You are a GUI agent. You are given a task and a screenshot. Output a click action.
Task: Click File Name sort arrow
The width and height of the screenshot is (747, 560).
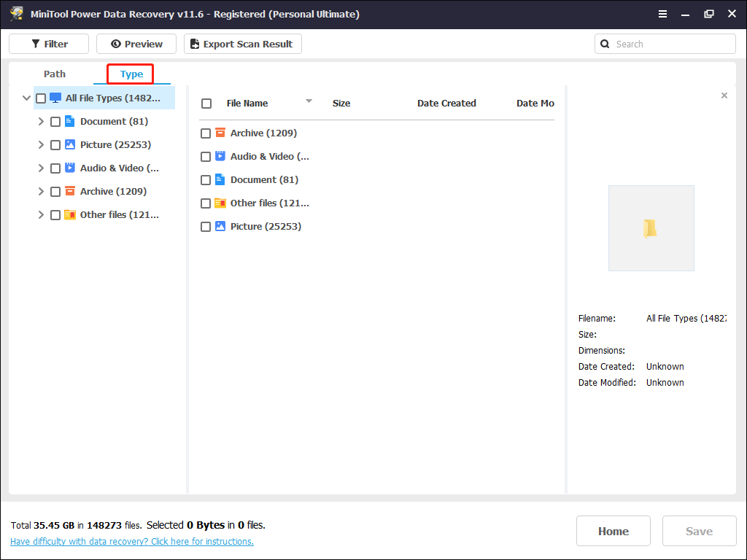click(x=309, y=101)
